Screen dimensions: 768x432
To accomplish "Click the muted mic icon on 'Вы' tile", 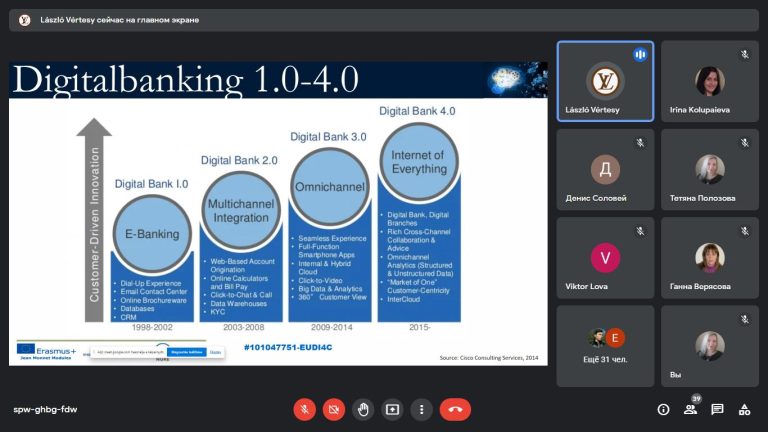I will (744, 319).
